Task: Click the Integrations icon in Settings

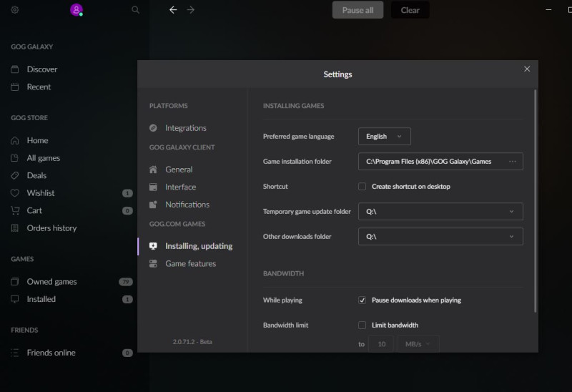Action: pos(153,128)
